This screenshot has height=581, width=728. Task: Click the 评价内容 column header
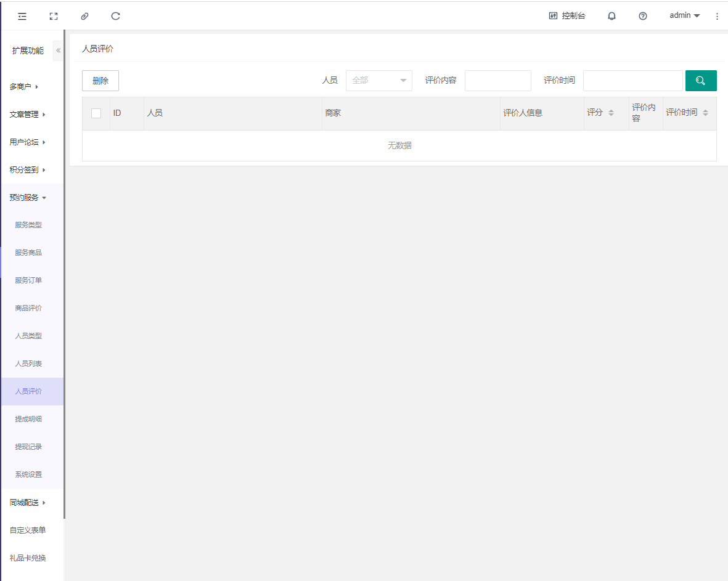[x=646, y=113]
